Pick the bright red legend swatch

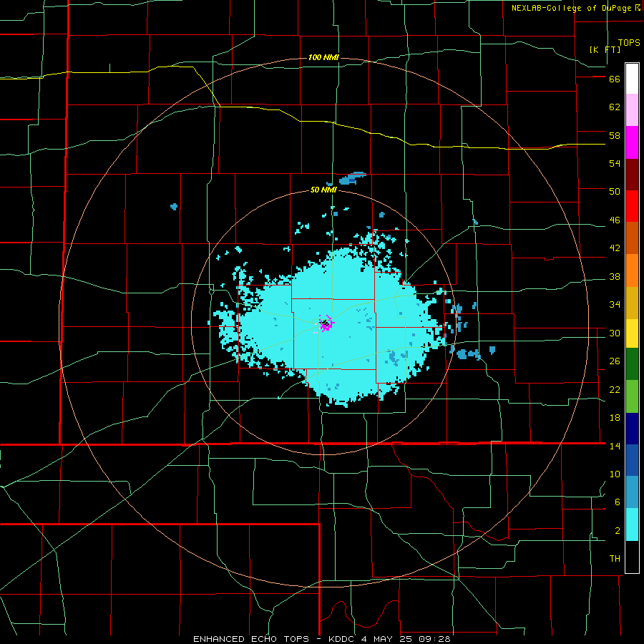632,206
